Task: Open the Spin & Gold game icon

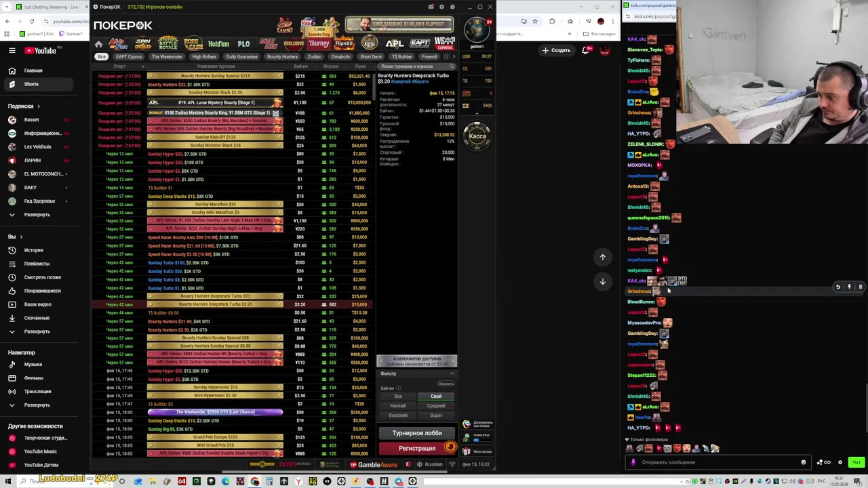Action: click(x=143, y=44)
